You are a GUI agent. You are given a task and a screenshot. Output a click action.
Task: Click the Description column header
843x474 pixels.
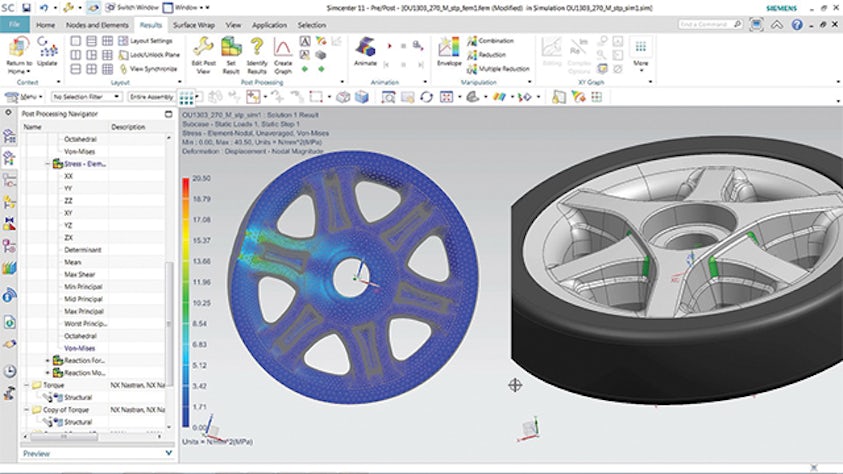click(x=128, y=127)
